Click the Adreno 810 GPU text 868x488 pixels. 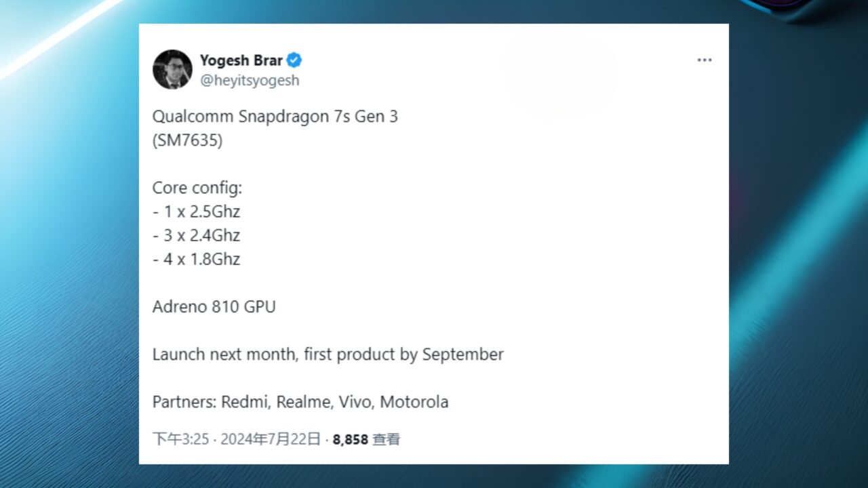pos(214,306)
